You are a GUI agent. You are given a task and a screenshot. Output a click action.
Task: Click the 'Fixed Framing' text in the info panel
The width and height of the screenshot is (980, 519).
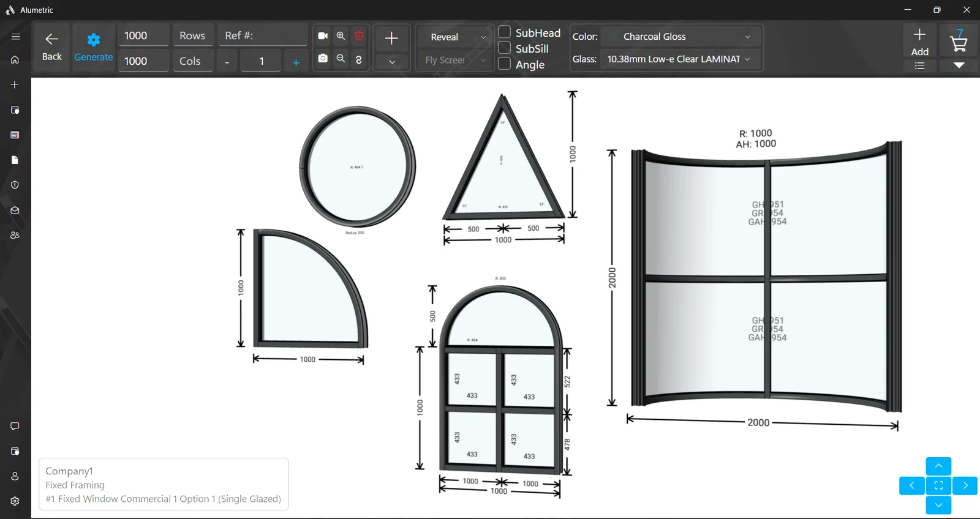point(75,485)
